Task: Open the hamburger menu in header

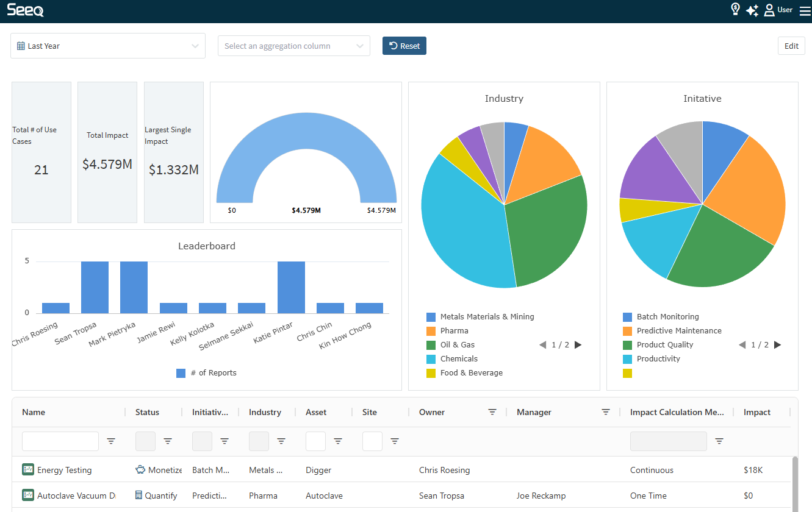Action: point(805,10)
